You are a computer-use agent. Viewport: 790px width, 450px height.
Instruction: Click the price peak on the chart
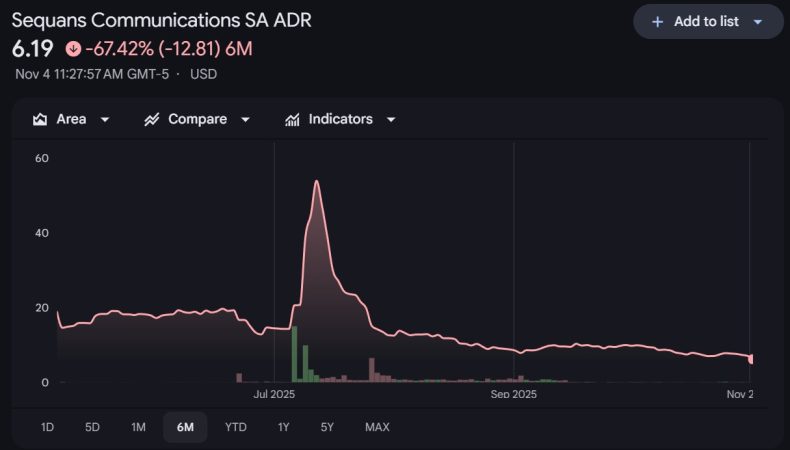click(316, 182)
